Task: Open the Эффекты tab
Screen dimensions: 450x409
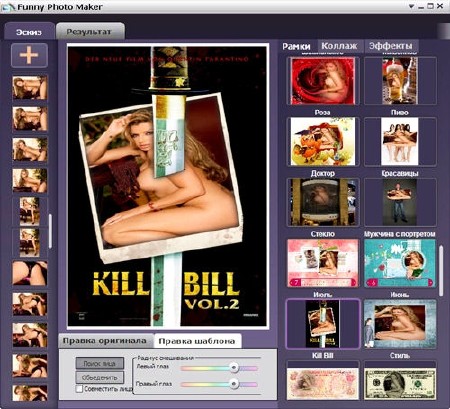Action: click(x=391, y=46)
